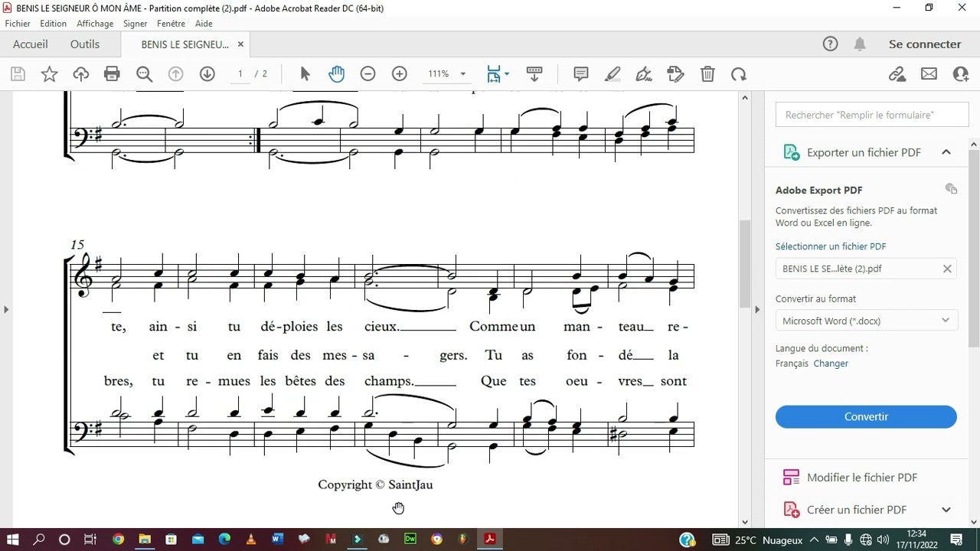Collapse the right tools pane arrow

pos(757,309)
